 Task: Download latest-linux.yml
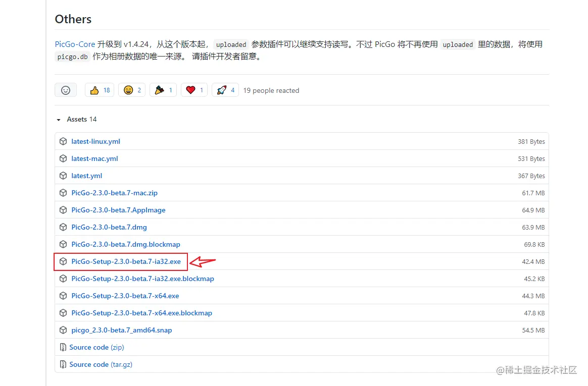pos(95,141)
